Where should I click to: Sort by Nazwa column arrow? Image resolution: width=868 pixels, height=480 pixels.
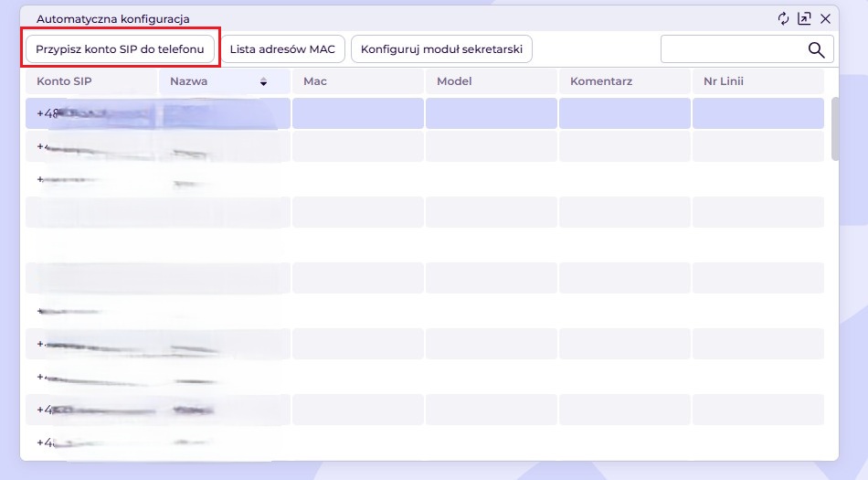click(x=263, y=82)
